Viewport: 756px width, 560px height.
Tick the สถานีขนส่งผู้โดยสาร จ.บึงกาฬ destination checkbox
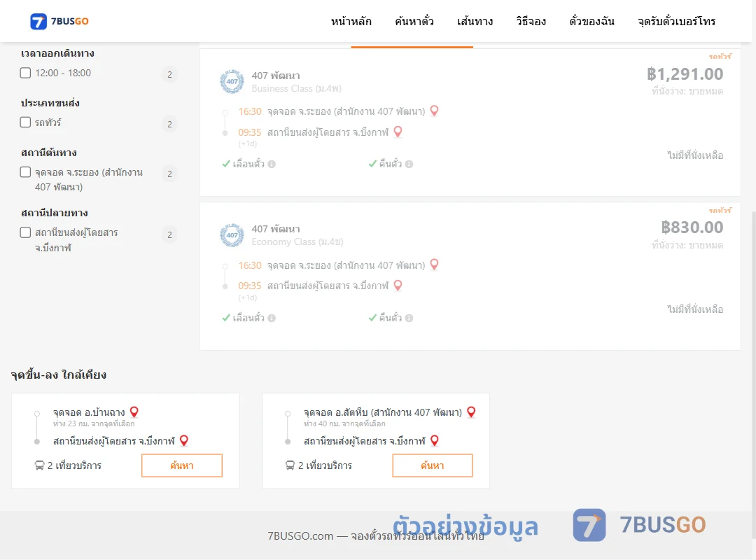[x=26, y=232]
